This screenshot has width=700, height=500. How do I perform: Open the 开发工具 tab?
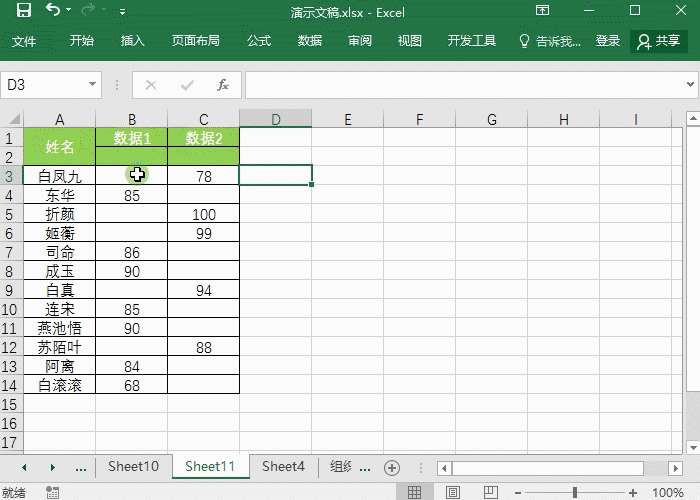click(x=472, y=41)
